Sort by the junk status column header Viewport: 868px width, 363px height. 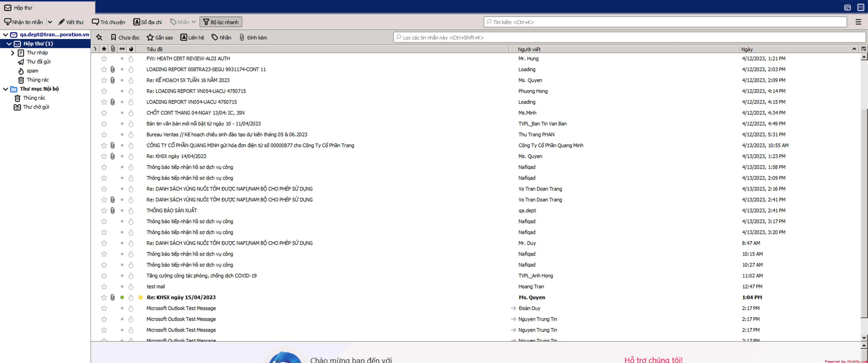point(131,49)
